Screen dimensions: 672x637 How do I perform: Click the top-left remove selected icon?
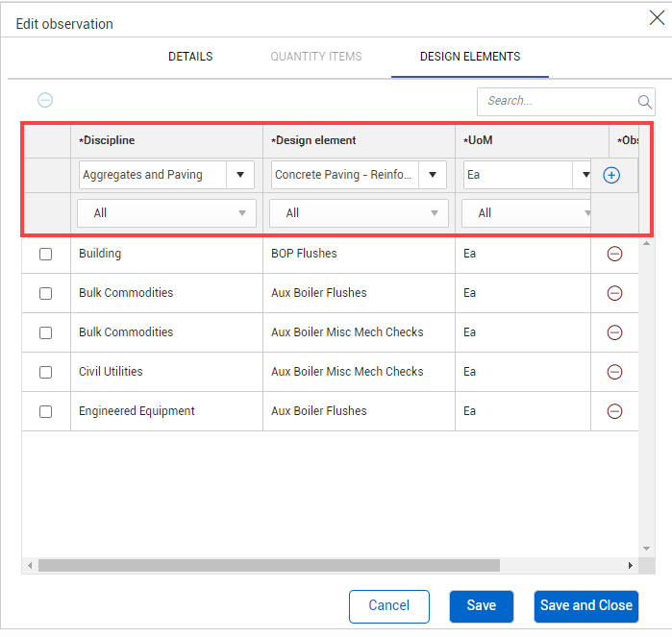click(45, 100)
